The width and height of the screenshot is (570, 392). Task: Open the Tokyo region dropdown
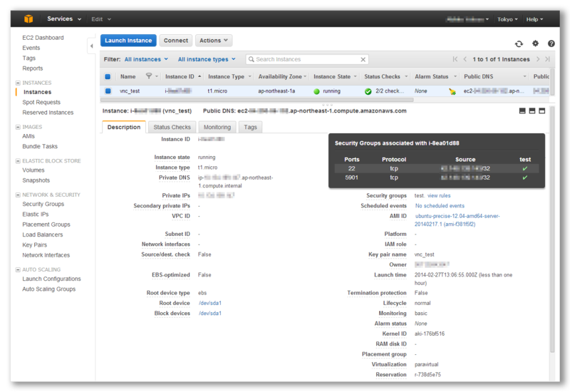(x=507, y=19)
